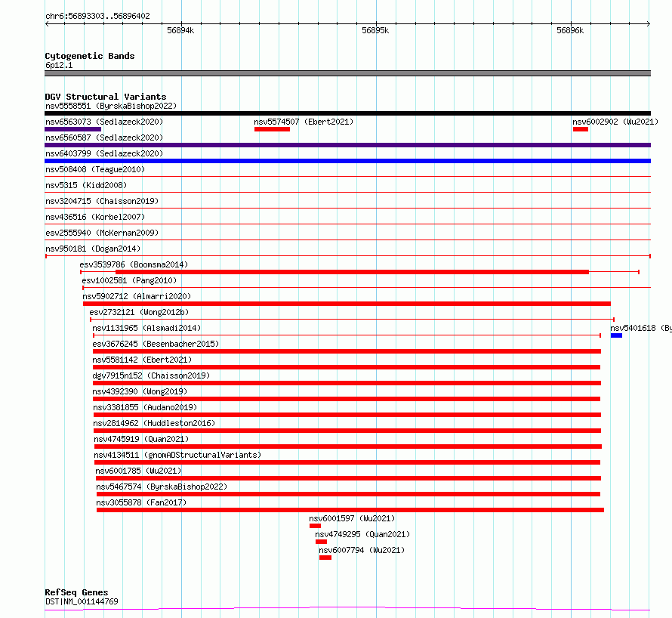672x618 pixels.
Task: Open nsv6001597 (Wu2021) label
Action: point(352,518)
